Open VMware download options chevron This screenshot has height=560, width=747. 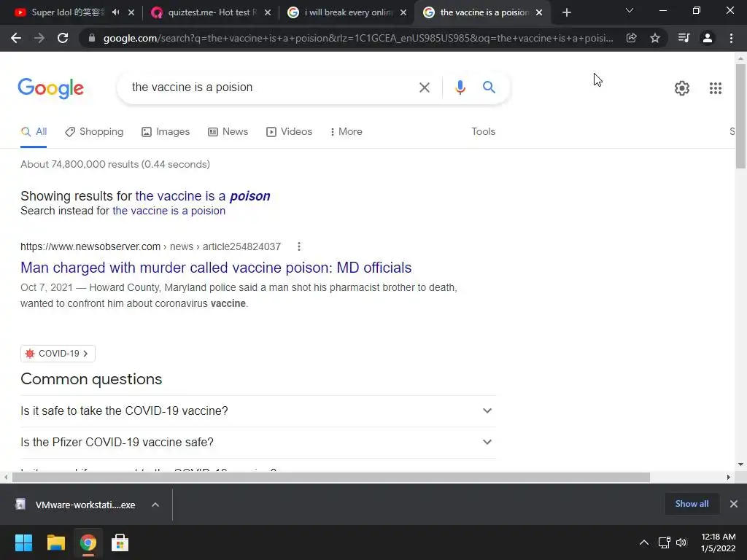tap(155, 505)
